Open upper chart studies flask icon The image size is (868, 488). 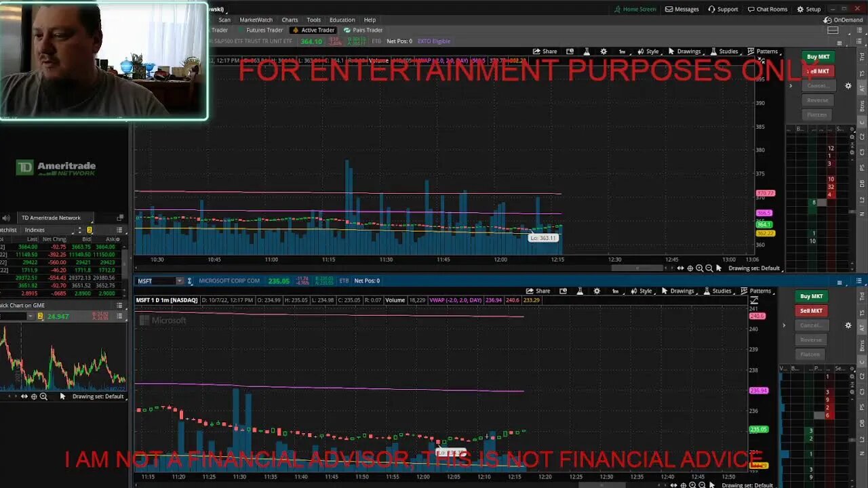[587, 52]
